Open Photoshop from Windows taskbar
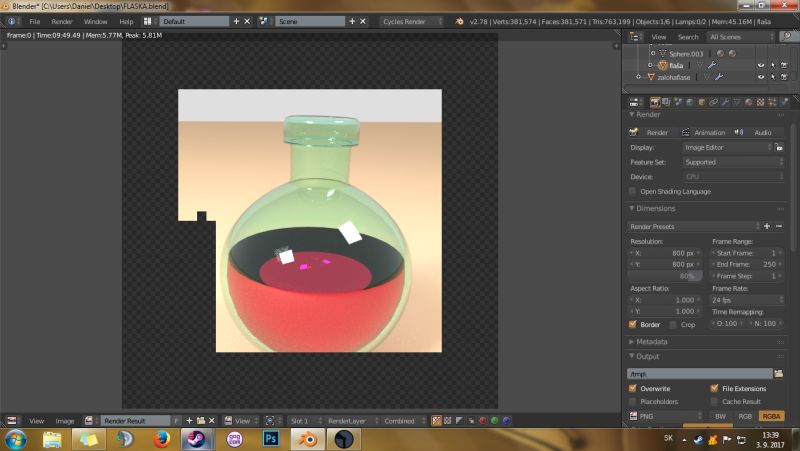800x451 pixels. (271, 439)
